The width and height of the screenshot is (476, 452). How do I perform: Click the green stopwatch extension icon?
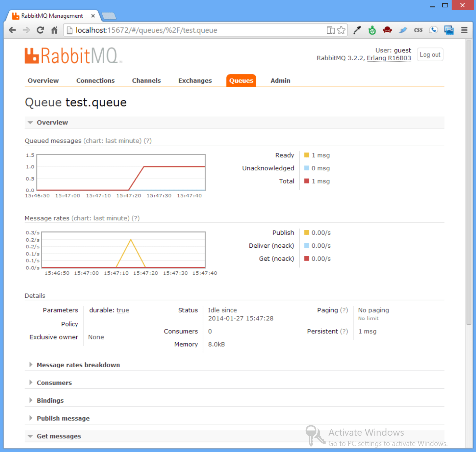click(x=372, y=30)
